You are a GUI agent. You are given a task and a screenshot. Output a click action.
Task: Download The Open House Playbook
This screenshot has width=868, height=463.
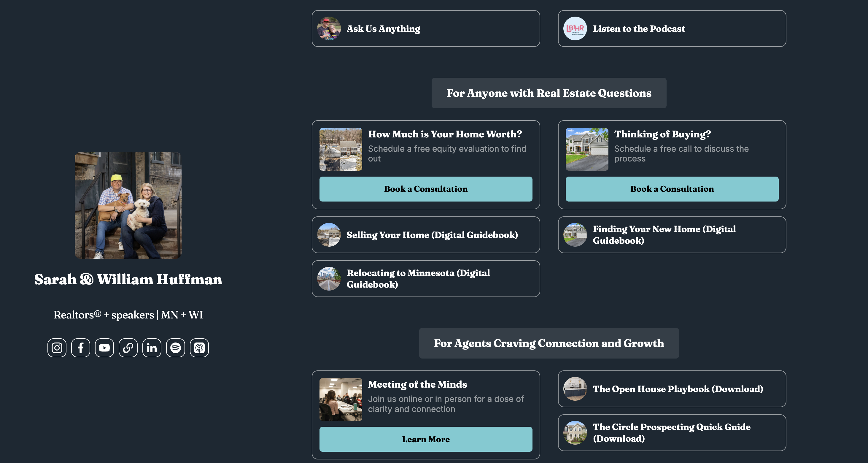pyautogui.click(x=672, y=389)
